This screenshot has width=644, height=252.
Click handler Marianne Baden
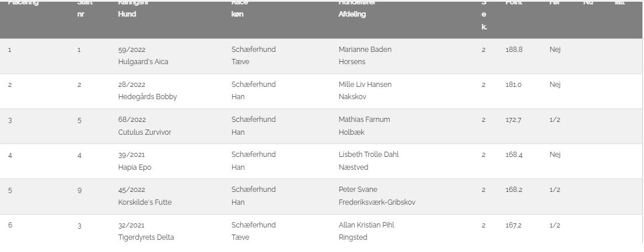[365, 50]
